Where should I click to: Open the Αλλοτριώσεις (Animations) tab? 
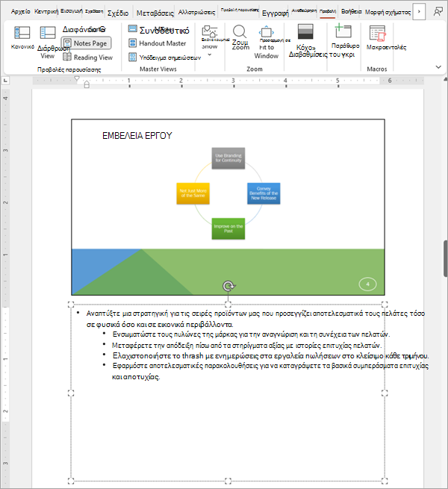tap(196, 12)
